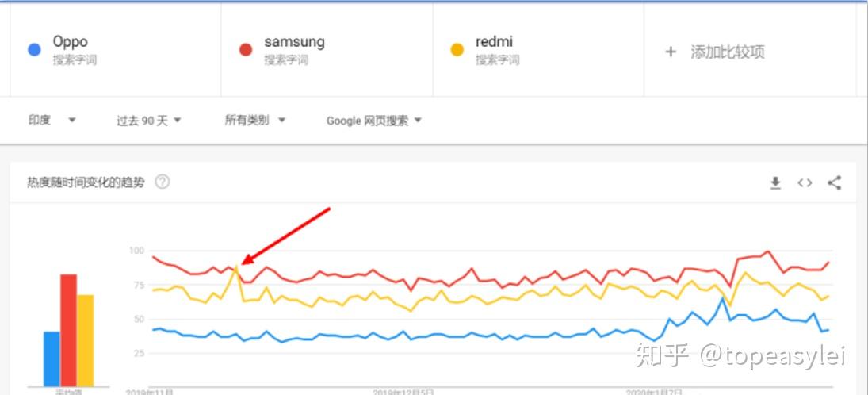Share the interest over time chart

[x=834, y=183]
